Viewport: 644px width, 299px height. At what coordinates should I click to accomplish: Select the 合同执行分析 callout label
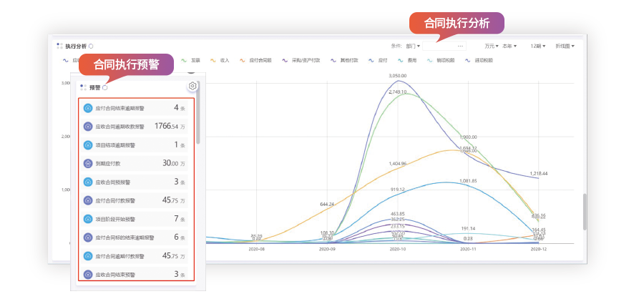[457, 23]
